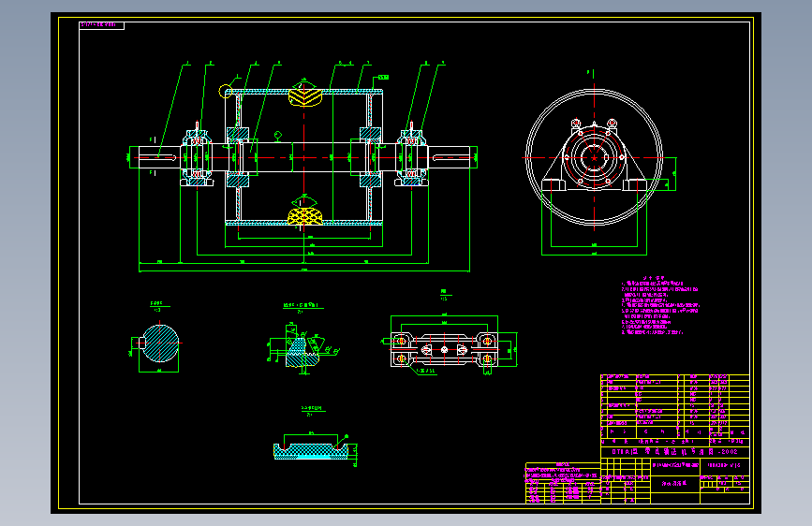Select the circular end view of the drum
Image resolution: width=812 pixels, height=526 pixels.
coord(594,157)
